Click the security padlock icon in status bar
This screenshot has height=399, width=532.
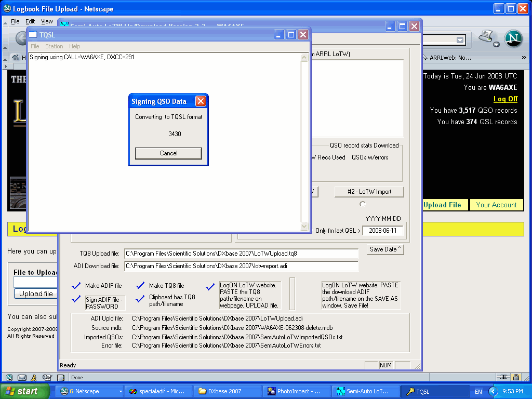(516, 377)
